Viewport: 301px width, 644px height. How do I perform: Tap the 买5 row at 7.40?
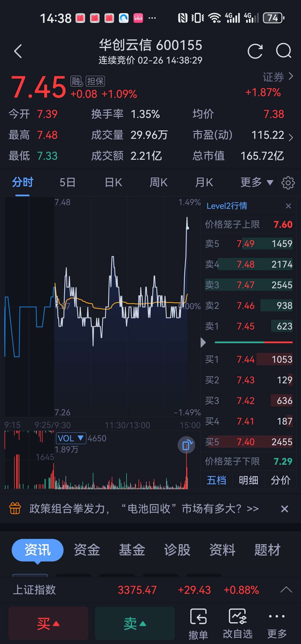[249, 442]
